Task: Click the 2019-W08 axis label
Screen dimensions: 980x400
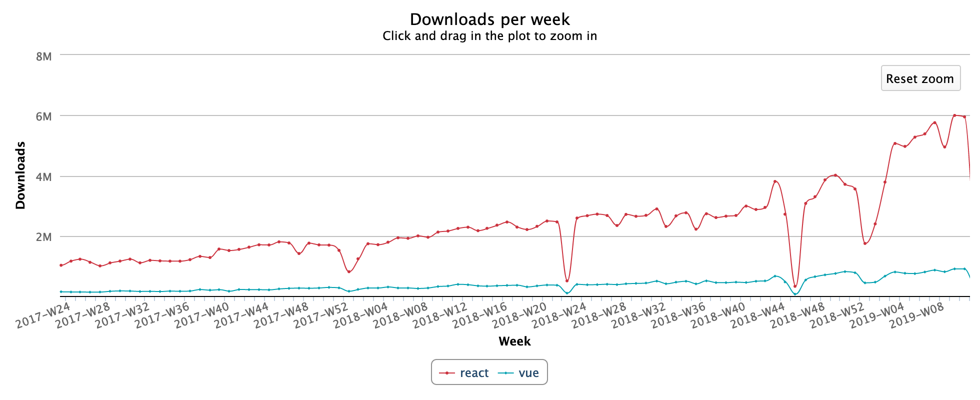Action: click(916, 315)
